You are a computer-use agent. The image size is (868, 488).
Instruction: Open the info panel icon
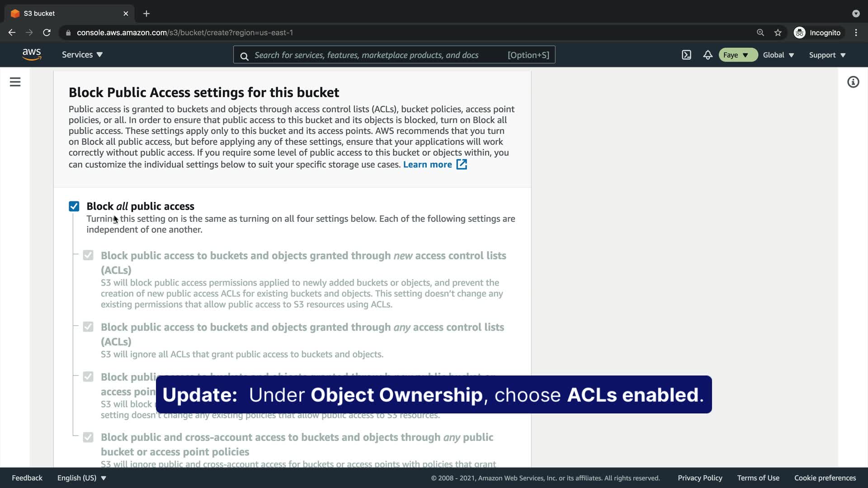(x=853, y=82)
